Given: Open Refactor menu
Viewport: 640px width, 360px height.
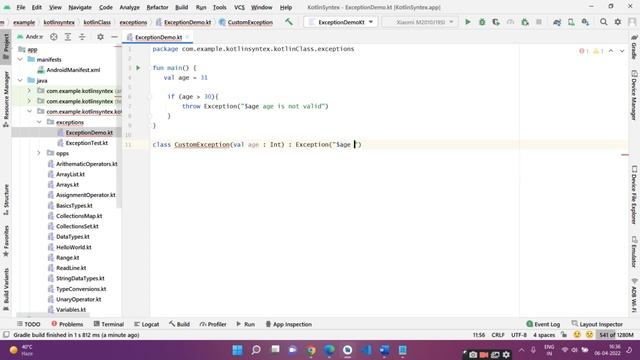Looking at the screenshot, I should [x=157, y=7].
